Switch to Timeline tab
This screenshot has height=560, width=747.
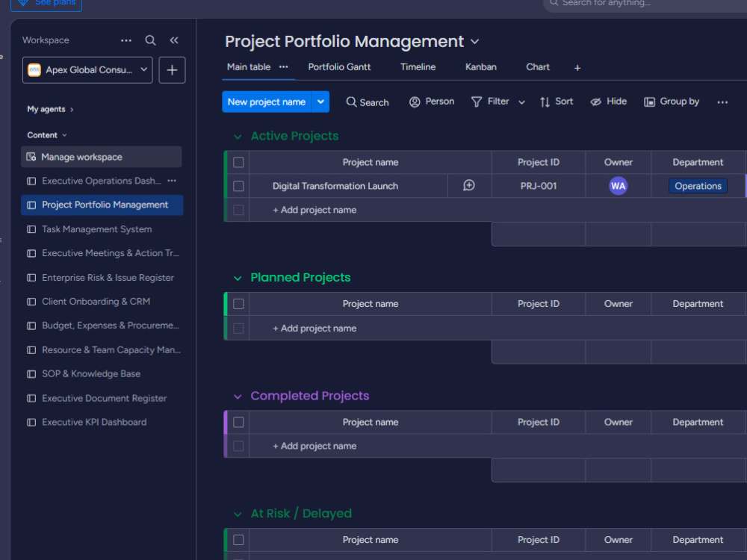[418, 67]
